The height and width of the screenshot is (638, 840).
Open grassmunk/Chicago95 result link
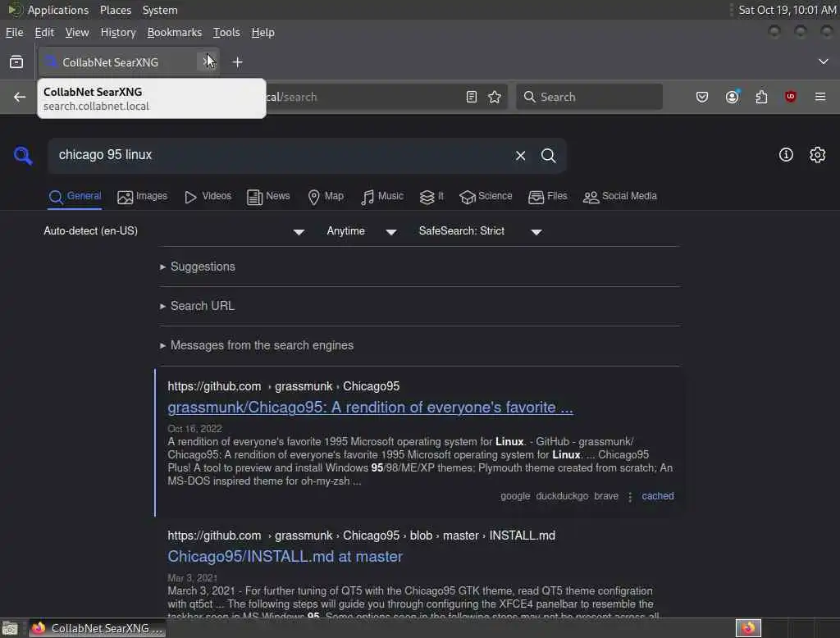click(370, 408)
